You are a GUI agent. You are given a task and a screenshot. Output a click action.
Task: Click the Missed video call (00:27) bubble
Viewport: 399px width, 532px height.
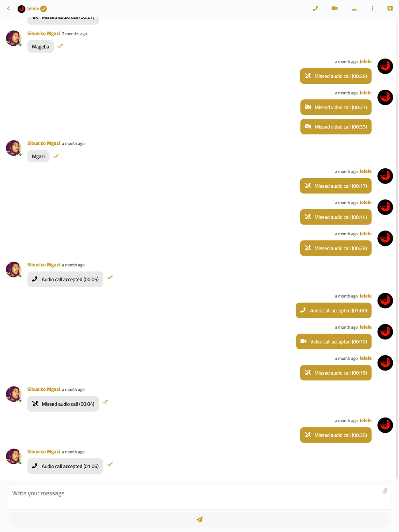(x=336, y=107)
